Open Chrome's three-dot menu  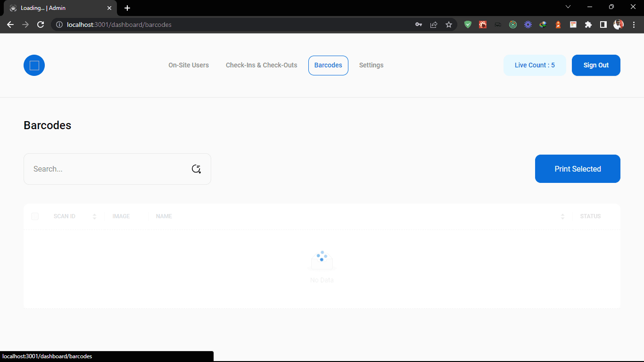(634, 25)
